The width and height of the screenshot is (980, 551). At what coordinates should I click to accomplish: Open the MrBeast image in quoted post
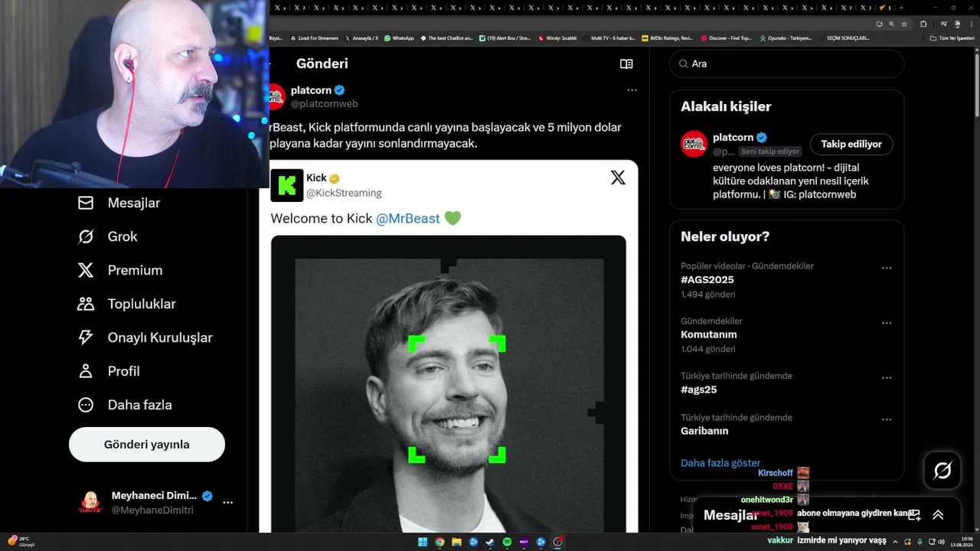[449, 384]
